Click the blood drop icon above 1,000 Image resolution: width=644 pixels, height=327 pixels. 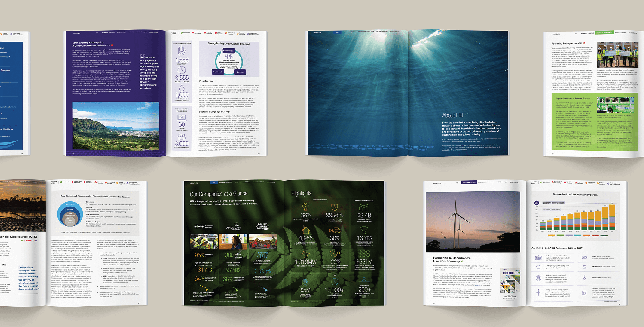[182, 88]
